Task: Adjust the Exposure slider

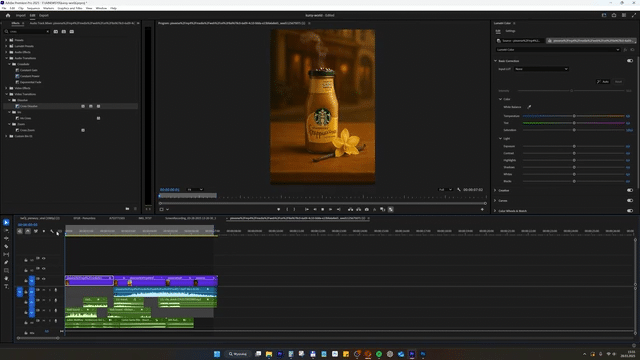Action: tap(574, 146)
